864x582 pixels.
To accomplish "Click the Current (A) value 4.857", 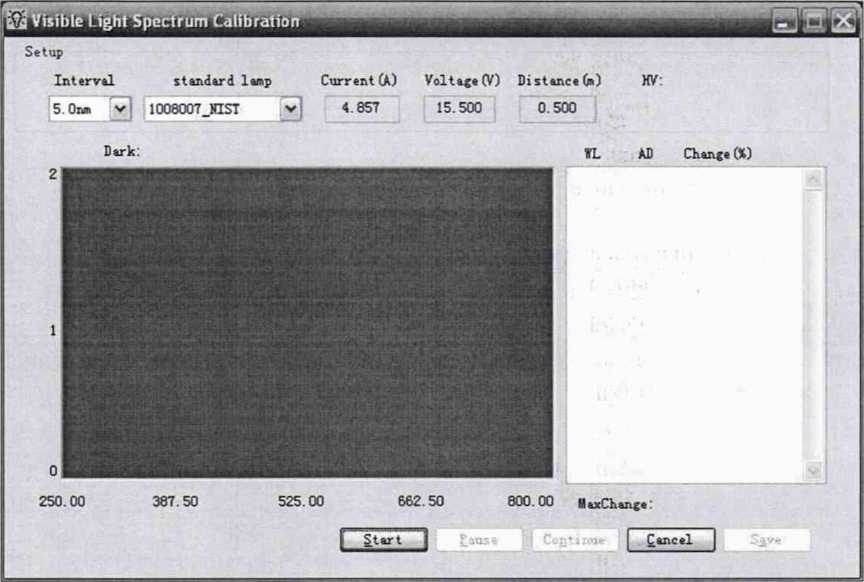I will (x=361, y=108).
